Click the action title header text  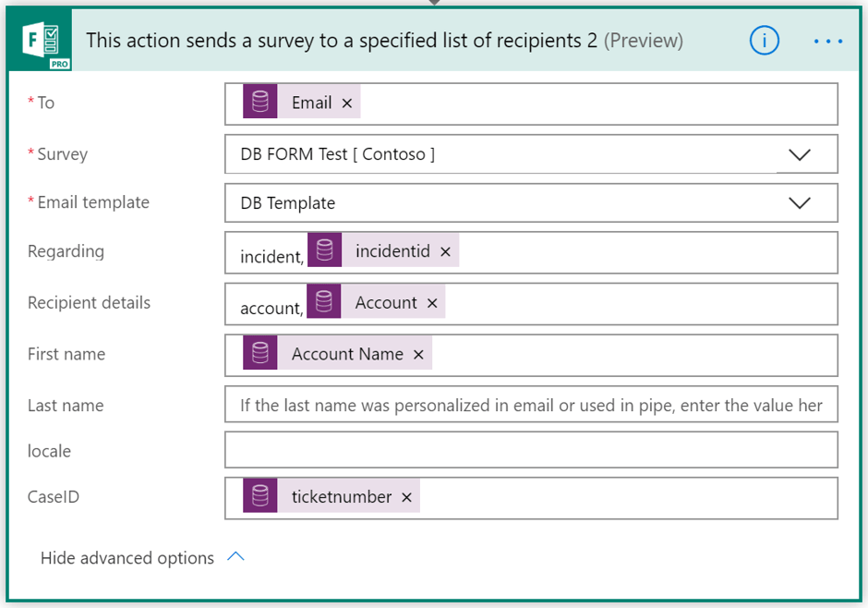[x=384, y=41]
